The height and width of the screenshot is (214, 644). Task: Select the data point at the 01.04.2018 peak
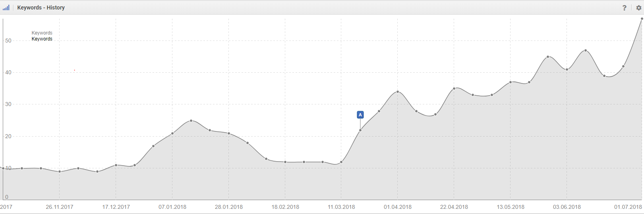click(398, 92)
